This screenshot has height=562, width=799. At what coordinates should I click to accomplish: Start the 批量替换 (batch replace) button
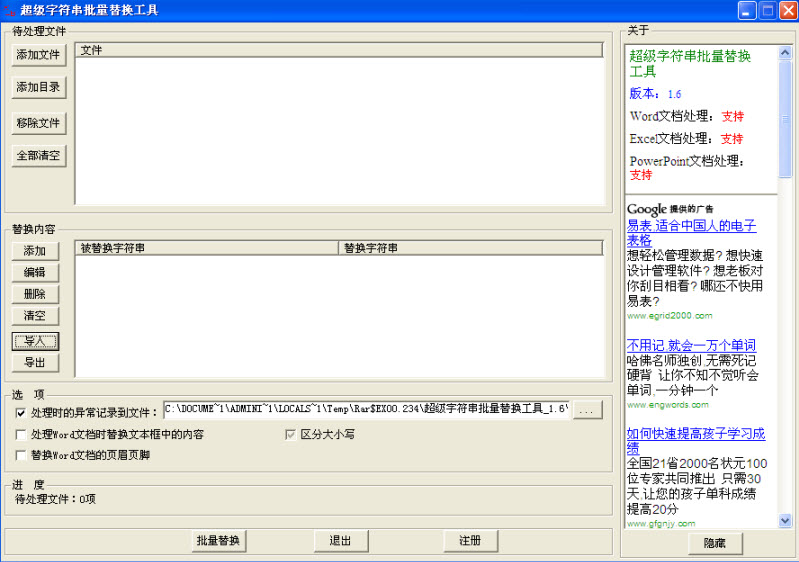click(219, 541)
